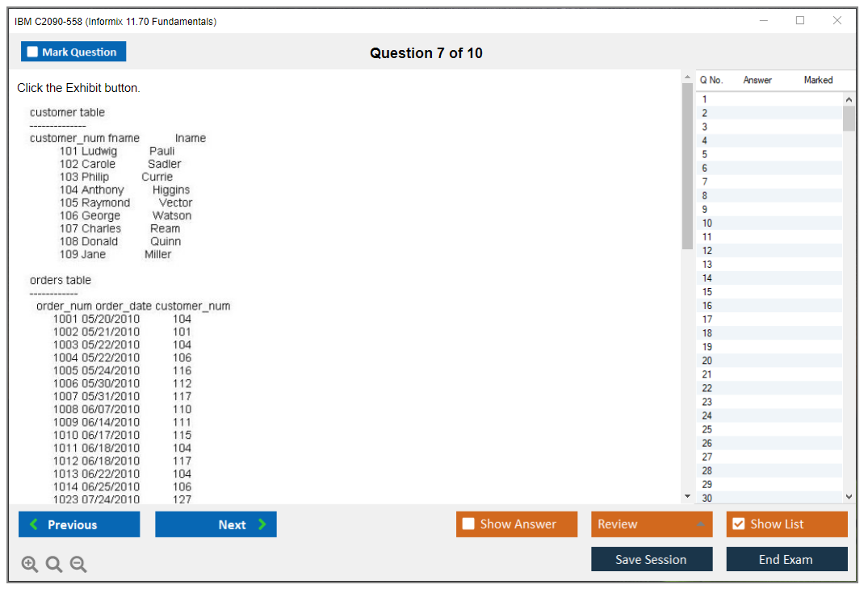Viewport: 868px width, 593px height.
Task: Toggle the Mark Question checkbox
Action: (33, 52)
